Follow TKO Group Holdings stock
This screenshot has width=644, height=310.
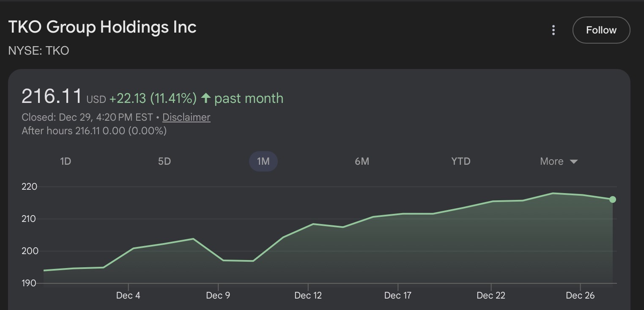click(601, 30)
